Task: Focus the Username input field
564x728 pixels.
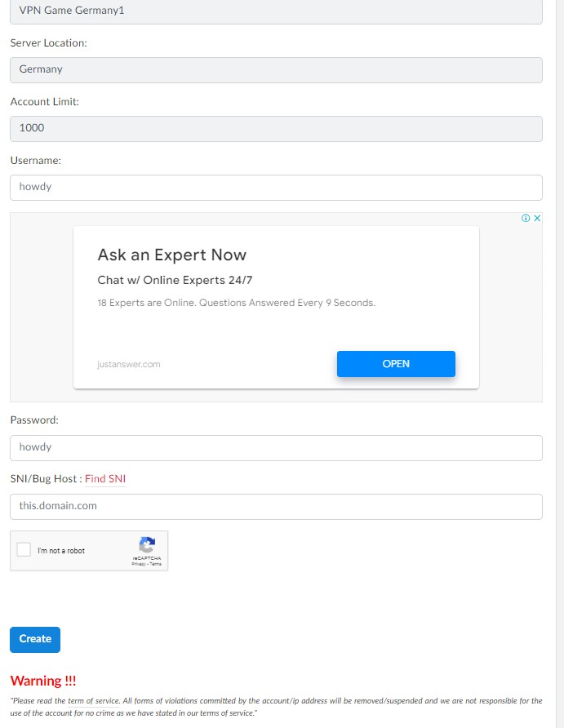Action: tap(276, 188)
